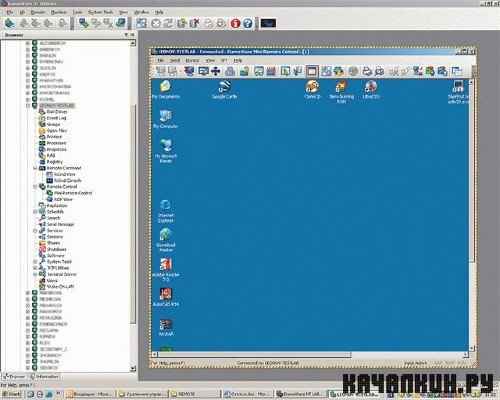Collapse the Remote Command tree node
500x400 pixels.
35,168
